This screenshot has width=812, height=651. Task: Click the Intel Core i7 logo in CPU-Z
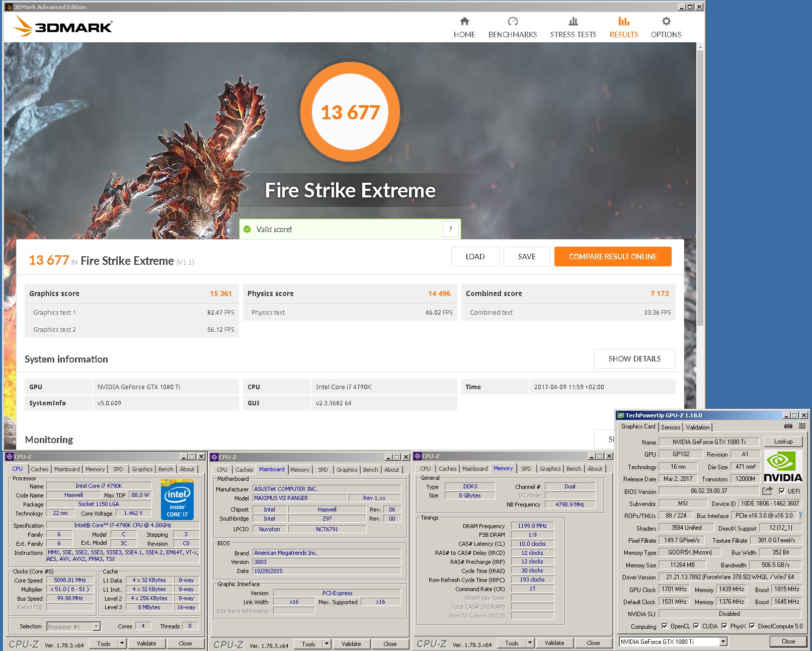[x=177, y=499]
